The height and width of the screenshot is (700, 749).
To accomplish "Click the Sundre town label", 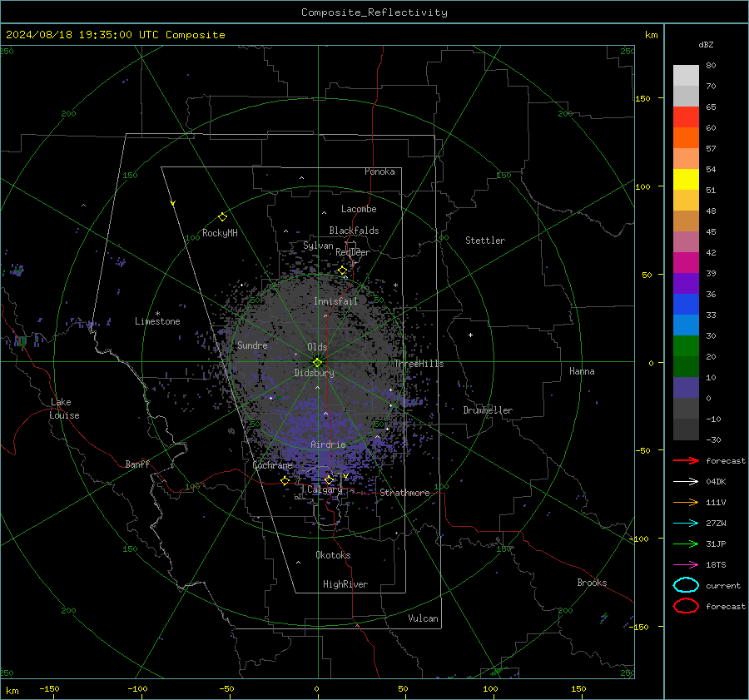I will [x=252, y=345].
